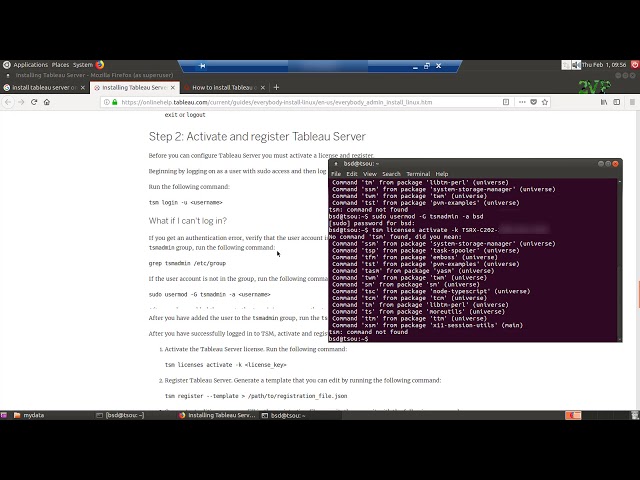Open the terminal View menu
The image size is (640, 480).
(x=369, y=174)
